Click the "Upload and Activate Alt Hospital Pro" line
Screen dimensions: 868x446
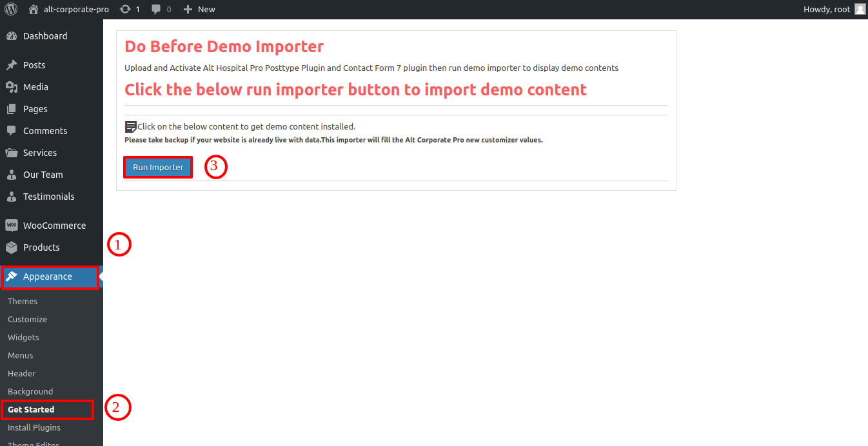point(371,68)
